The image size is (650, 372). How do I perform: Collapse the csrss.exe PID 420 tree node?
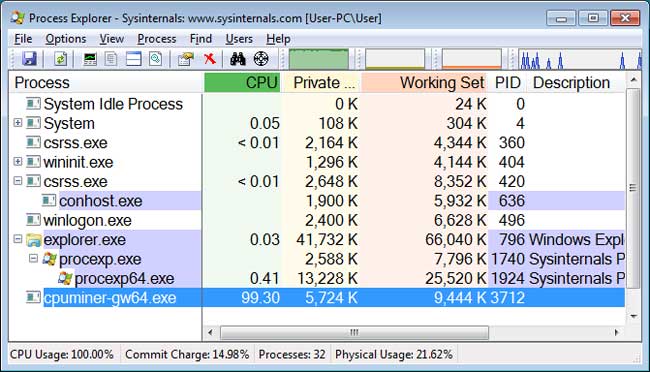point(18,181)
